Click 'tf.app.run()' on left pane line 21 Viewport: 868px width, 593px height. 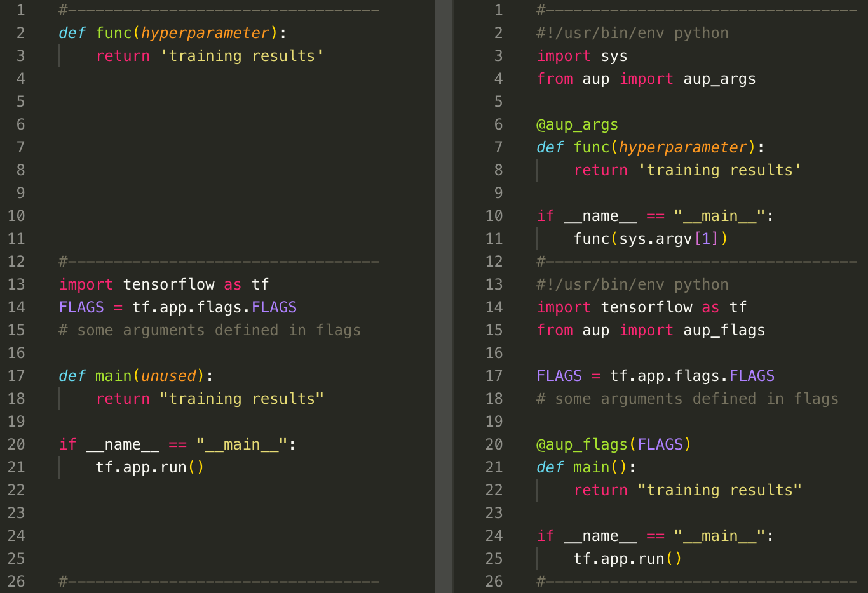pyautogui.click(x=150, y=467)
